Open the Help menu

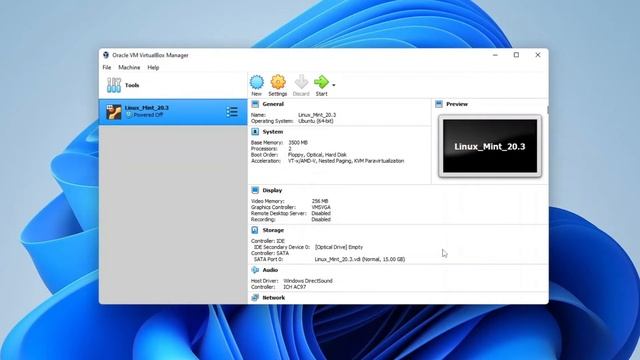(x=153, y=67)
